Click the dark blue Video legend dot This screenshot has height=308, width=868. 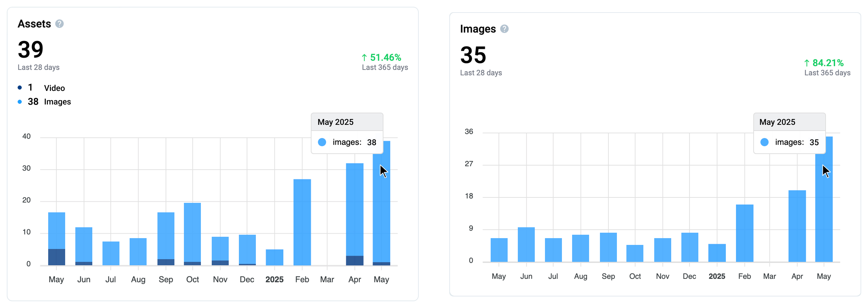[x=20, y=88]
